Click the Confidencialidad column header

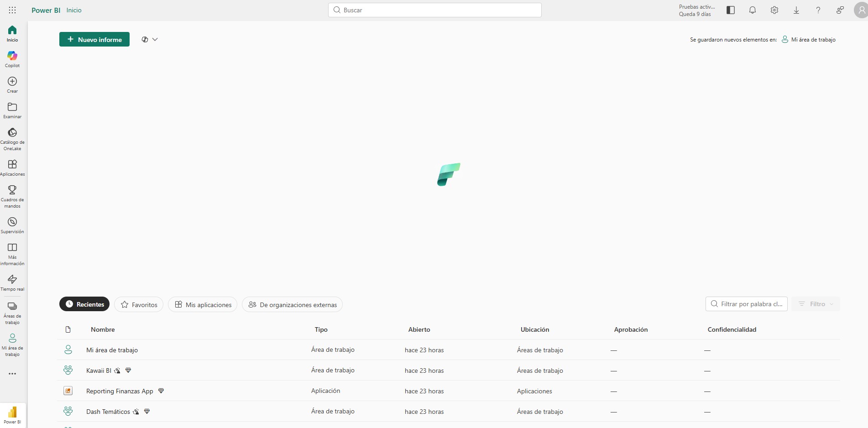(732, 329)
